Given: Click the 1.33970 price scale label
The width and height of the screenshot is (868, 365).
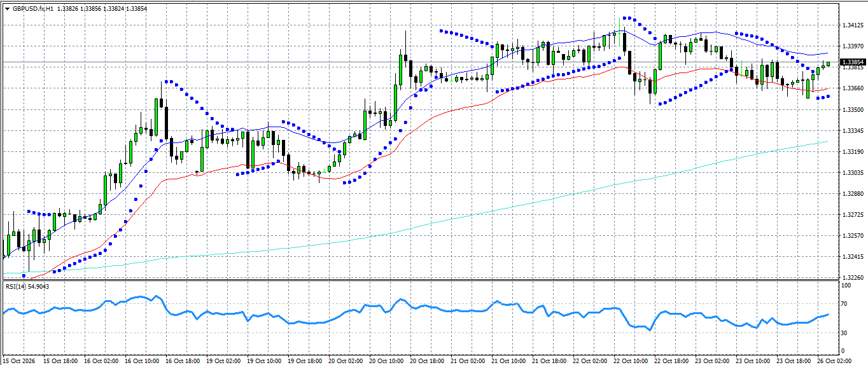Looking at the screenshot, I should pos(853,46).
